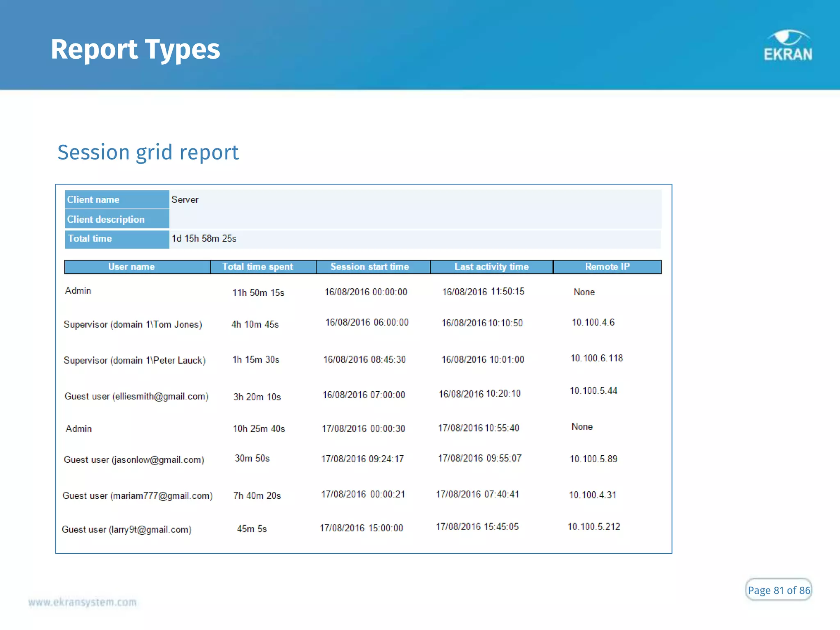Click the '7h 40m 20s' time cell

257,496
